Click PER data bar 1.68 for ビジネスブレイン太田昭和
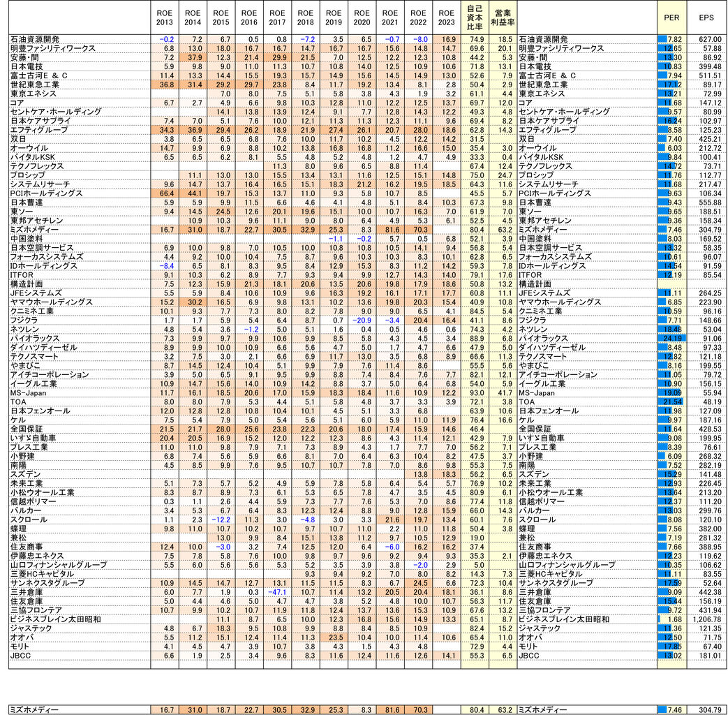Viewport: 728px width, 715px height. 672,619
